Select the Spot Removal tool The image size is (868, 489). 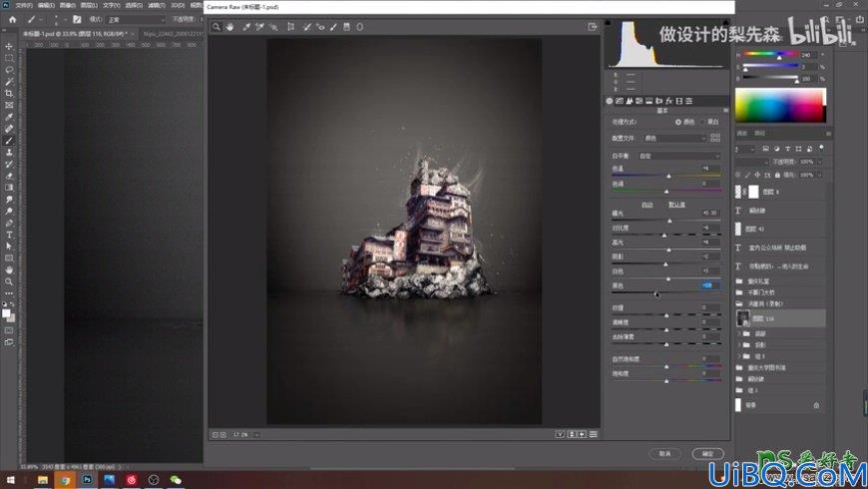pyautogui.click(x=306, y=27)
